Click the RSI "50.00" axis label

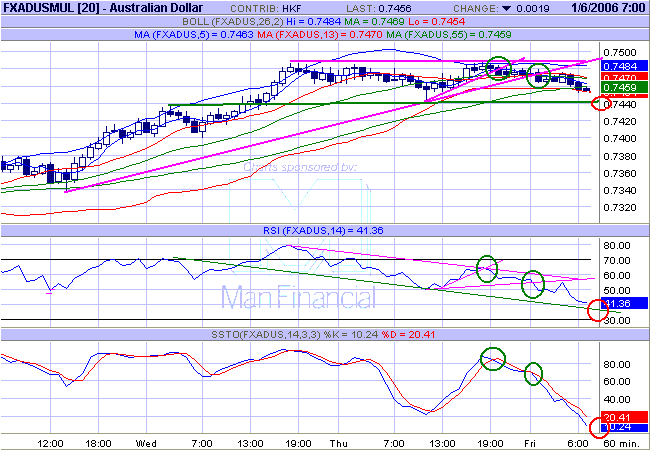click(x=616, y=290)
